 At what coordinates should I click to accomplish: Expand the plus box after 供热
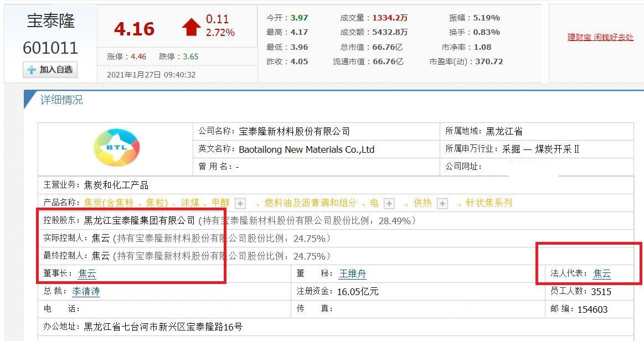coord(442,203)
